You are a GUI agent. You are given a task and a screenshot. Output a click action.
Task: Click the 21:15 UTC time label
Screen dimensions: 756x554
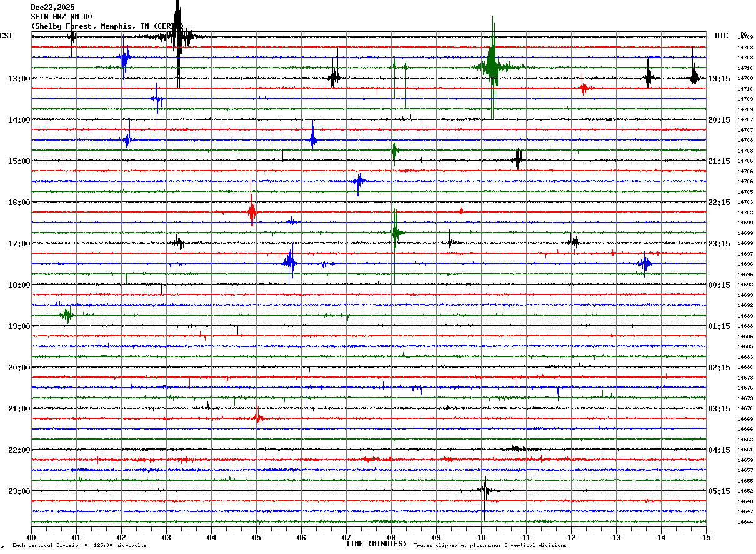(719, 161)
